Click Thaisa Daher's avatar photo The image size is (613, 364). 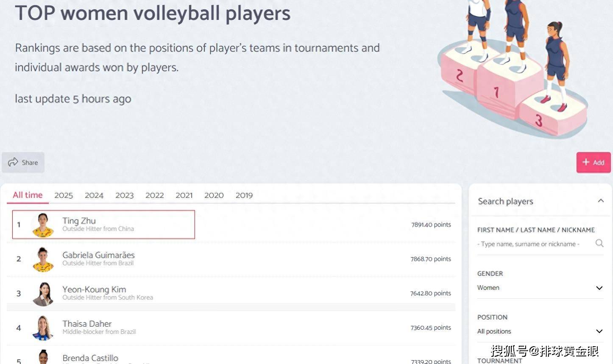click(x=43, y=328)
